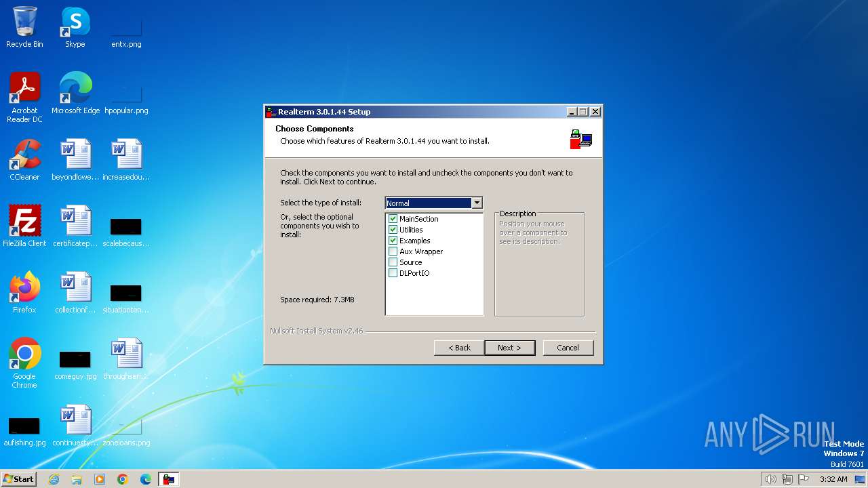Minimize the Realterm Setup window
The image size is (868, 488).
(572, 112)
